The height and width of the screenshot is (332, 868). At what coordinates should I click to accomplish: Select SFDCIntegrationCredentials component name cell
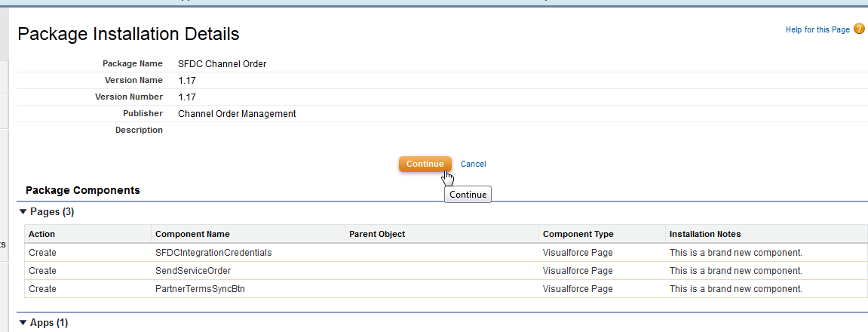(213, 253)
